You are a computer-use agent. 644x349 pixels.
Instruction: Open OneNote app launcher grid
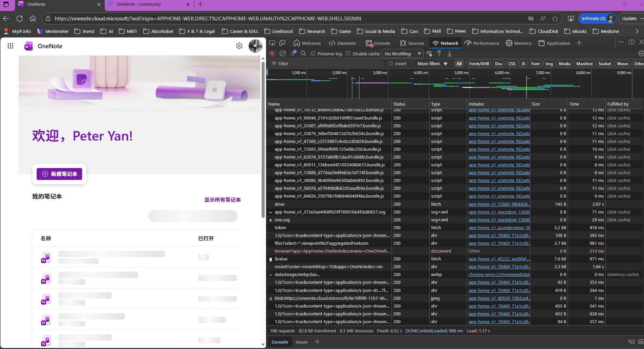point(11,46)
